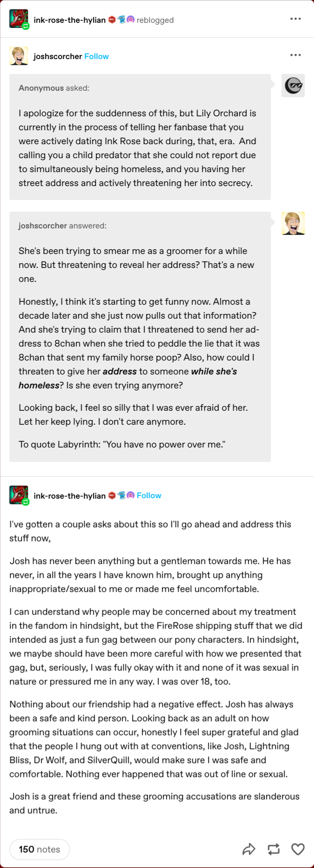Click the share arrow icon
Image resolution: width=314 pixels, height=868 pixels.
pyautogui.click(x=249, y=849)
